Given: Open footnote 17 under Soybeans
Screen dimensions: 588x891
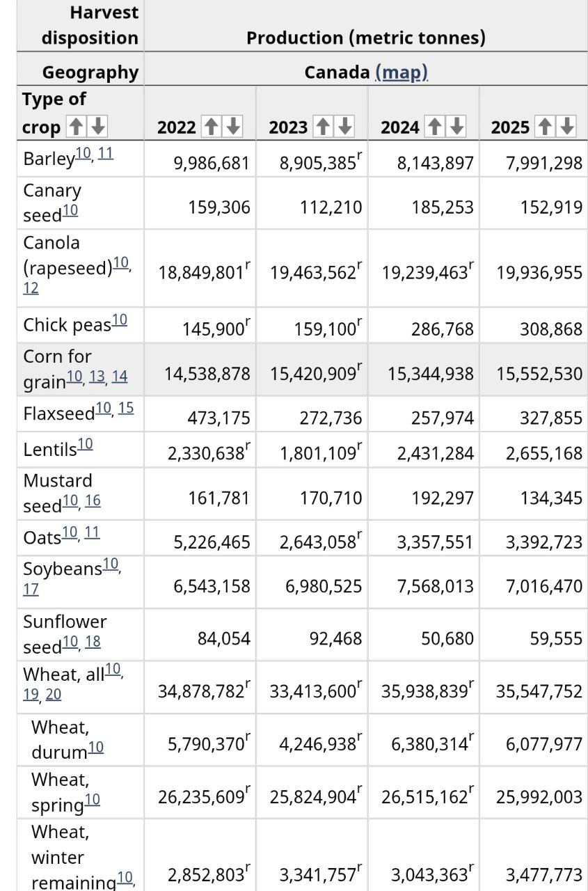Looking at the screenshot, I should tap(31, 589).
